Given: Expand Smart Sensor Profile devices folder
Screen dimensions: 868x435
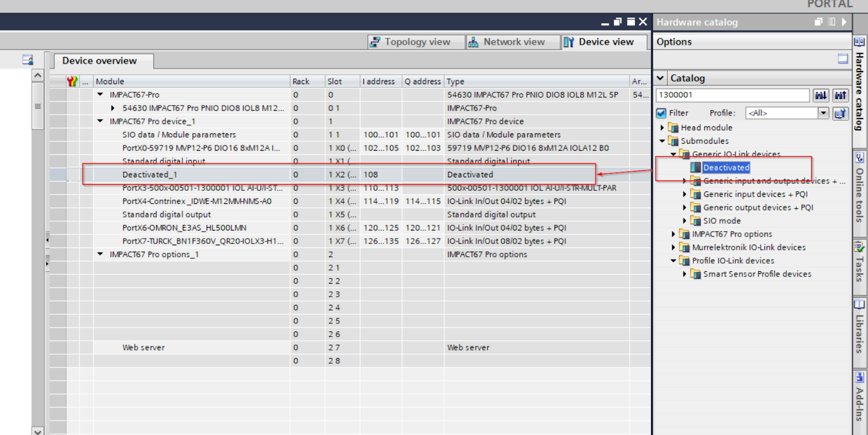Looking at the screenshot, I should 685,274.
